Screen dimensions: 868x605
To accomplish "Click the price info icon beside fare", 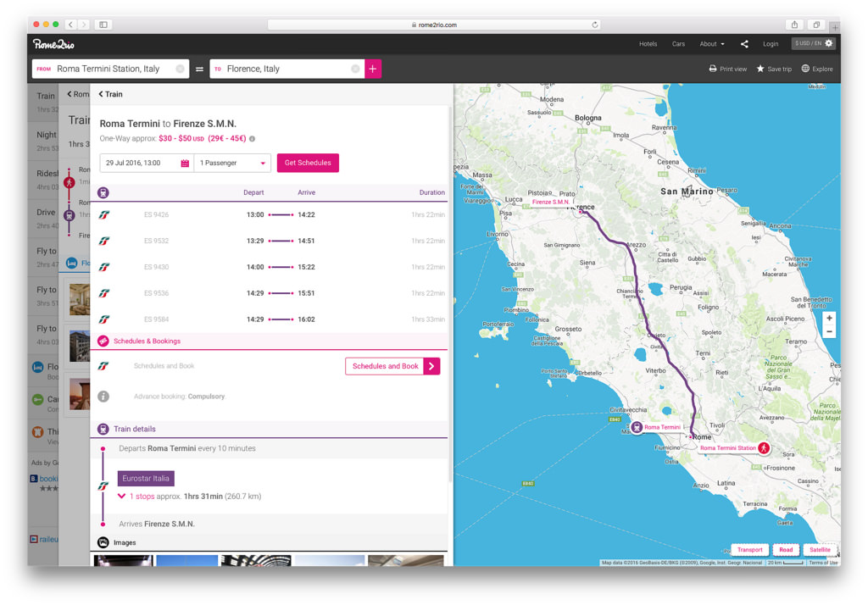I will (x=253, y=139).
